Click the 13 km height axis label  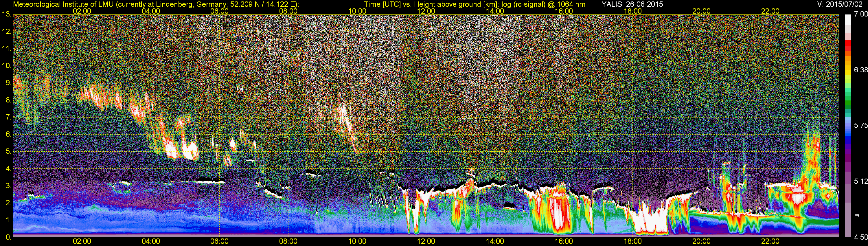click(x=6, y=14)
